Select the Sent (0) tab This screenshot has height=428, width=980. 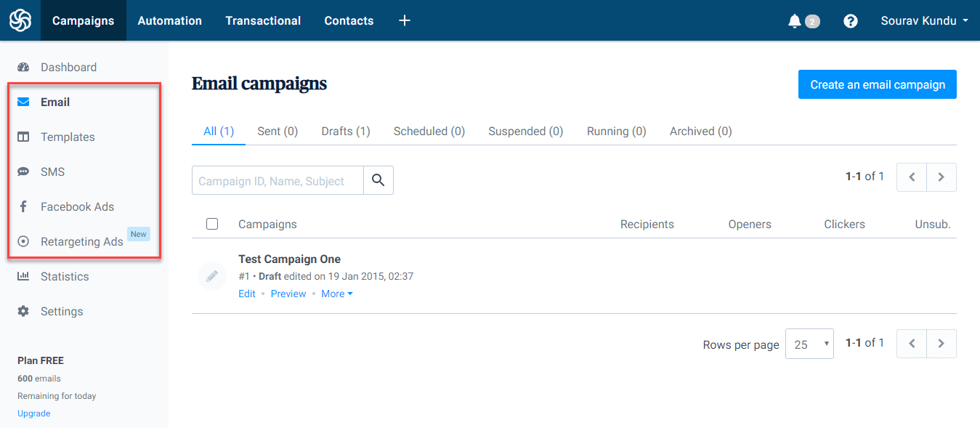coord(278,132)
